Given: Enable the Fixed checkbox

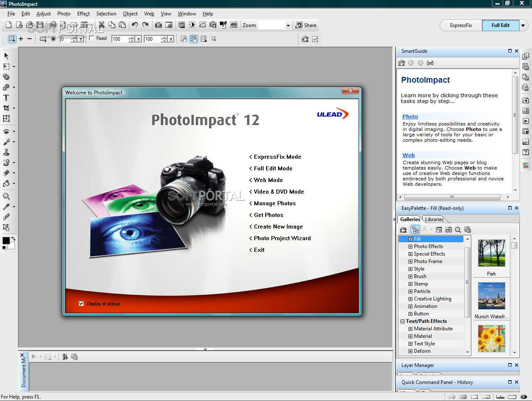Looking at the screenshot, I should 92,38.
